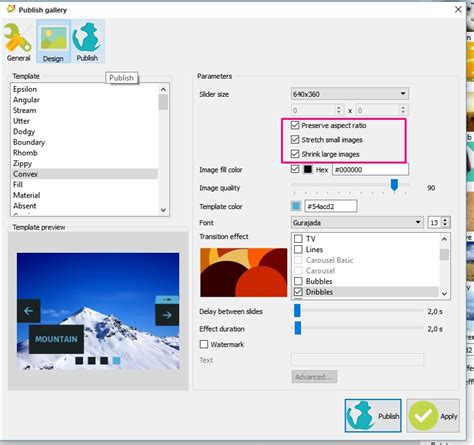
Task: Click the slider height stepper arrows
Action: point(403,110)
